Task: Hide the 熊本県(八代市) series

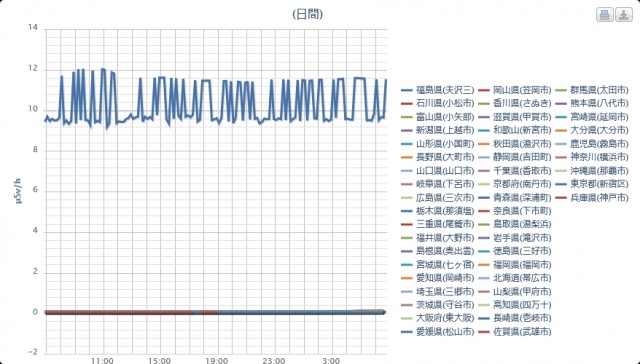Action: [592, 104]
